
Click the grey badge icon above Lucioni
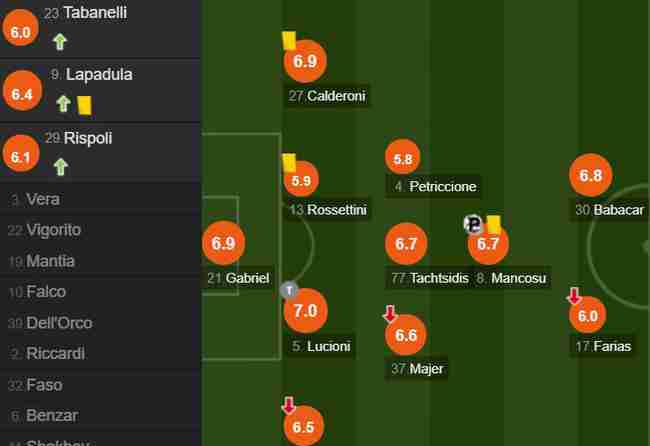(x=289, y=290)
